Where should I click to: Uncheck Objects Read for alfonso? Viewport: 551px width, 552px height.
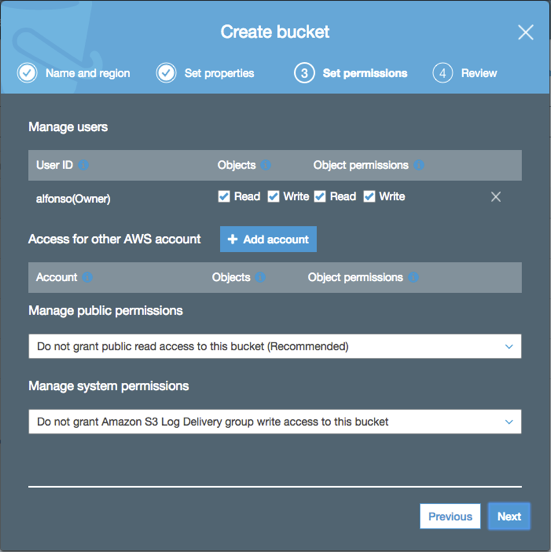pos(224,196)
